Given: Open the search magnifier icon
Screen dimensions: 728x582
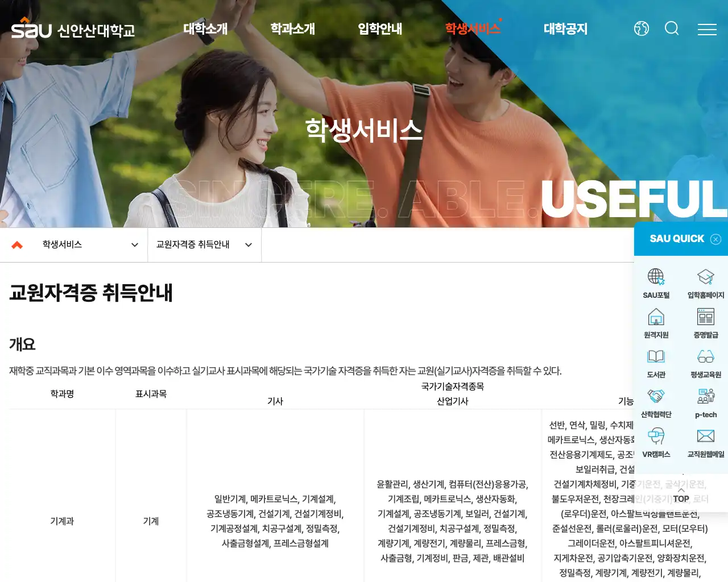Looking at the screenshot, I should pyautogui.click(x=672, y=28).
